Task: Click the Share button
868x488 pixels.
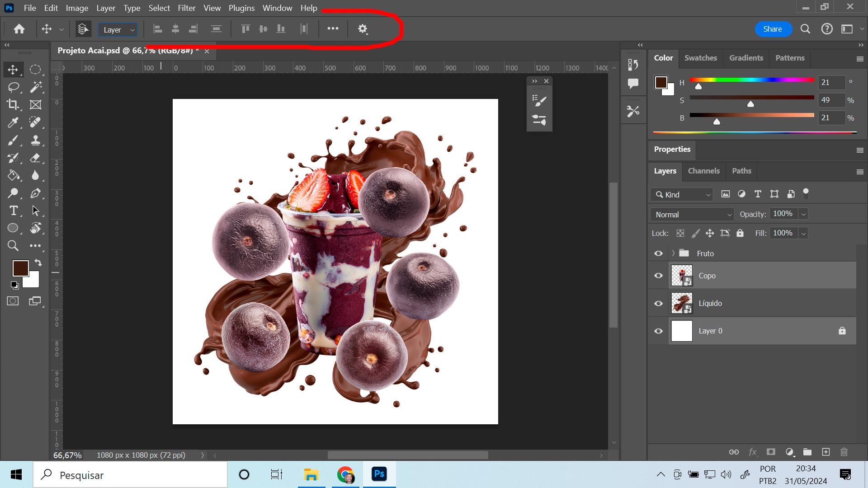Action: (773, 28)
